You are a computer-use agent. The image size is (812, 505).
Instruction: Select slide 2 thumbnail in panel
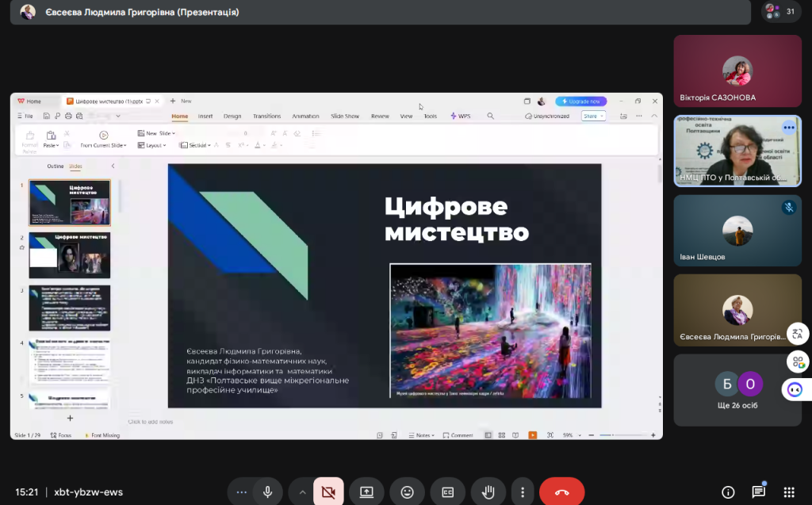pyautogui.click(x=70, y=255)
